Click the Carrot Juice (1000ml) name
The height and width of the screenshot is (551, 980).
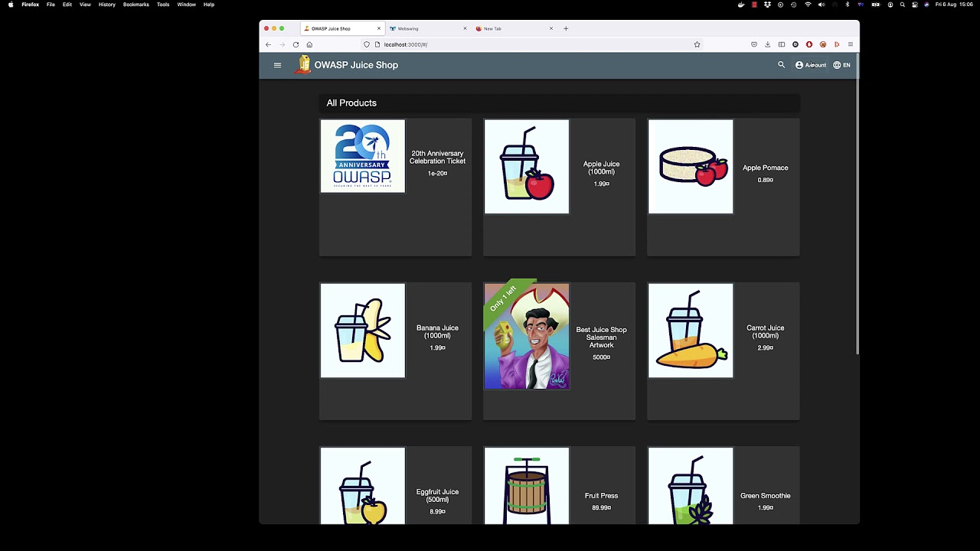pos(765,331)
